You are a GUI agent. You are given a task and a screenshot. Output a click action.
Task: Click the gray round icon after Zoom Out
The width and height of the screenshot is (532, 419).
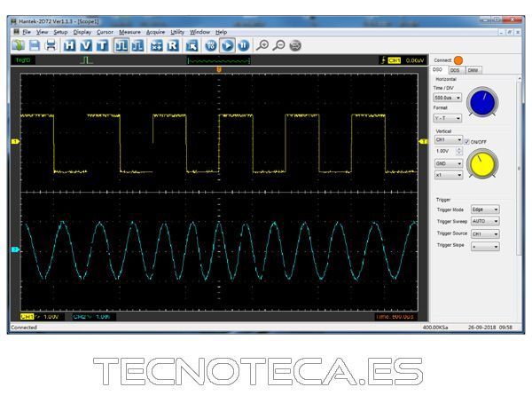pyautogui.click(x=295, y=45)
